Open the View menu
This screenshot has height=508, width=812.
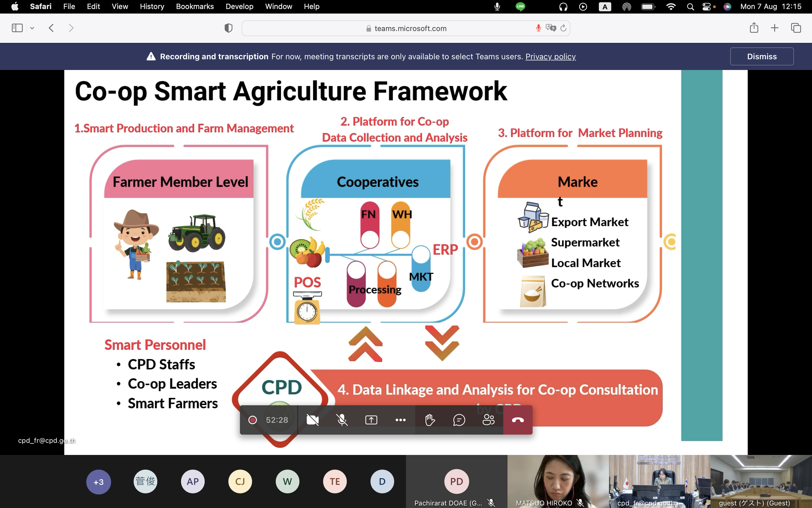pos(120,6)
